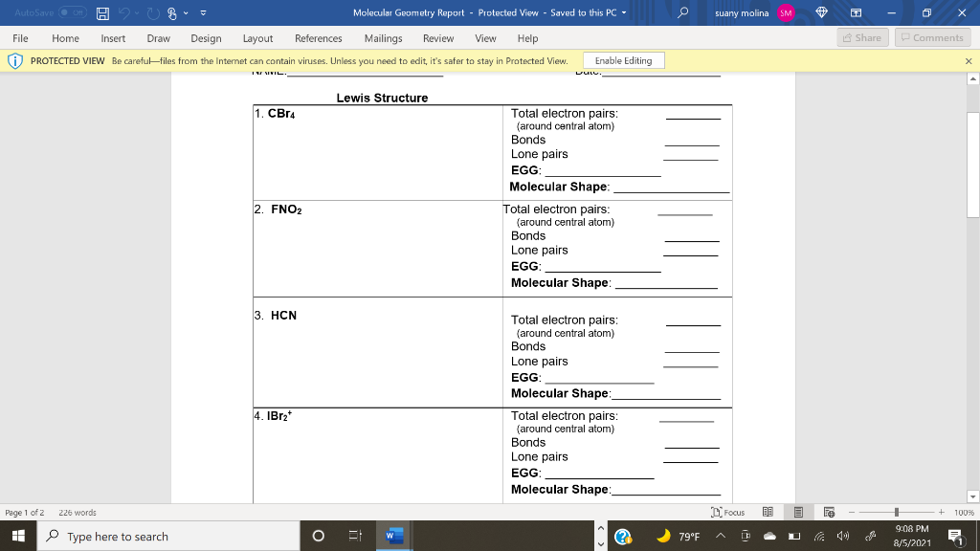Click the diamond premium features icon

tap(822, 12)
